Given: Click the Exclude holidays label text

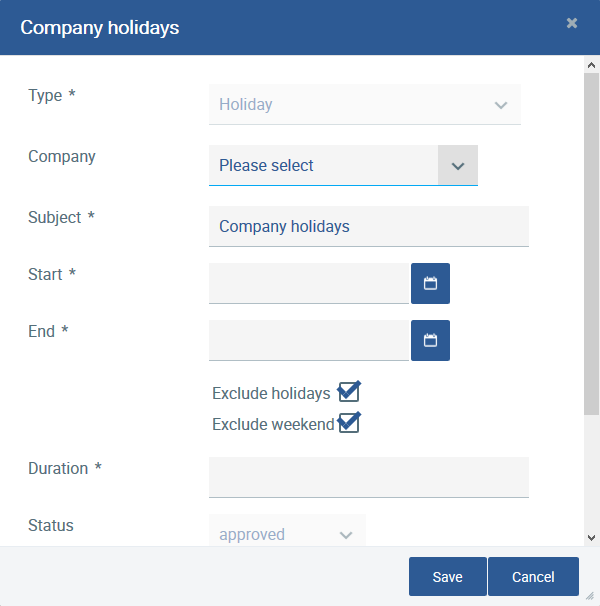Looking at the screenshot, I should tap(271, 394).
